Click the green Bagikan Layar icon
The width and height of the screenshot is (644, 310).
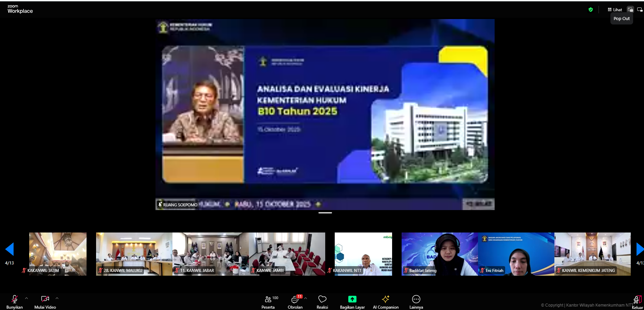(352, 299)
